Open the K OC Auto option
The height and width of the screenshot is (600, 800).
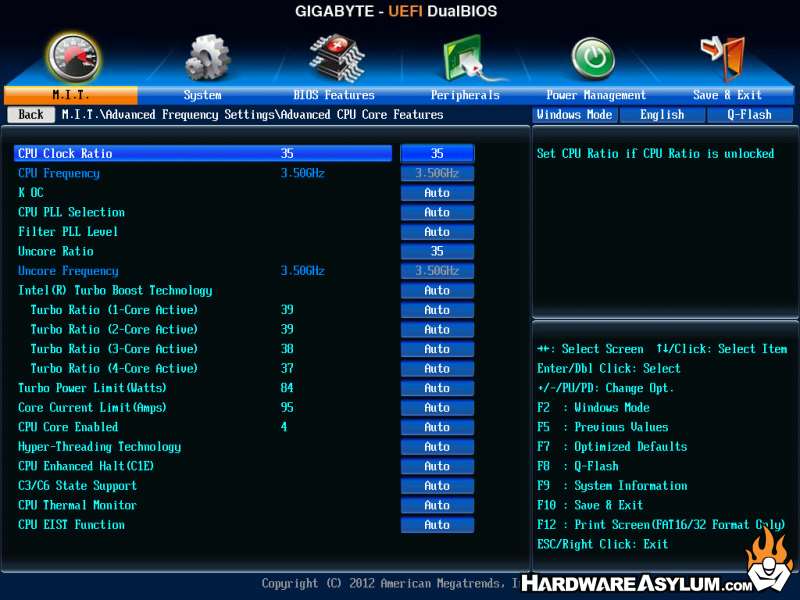point(437,193)
